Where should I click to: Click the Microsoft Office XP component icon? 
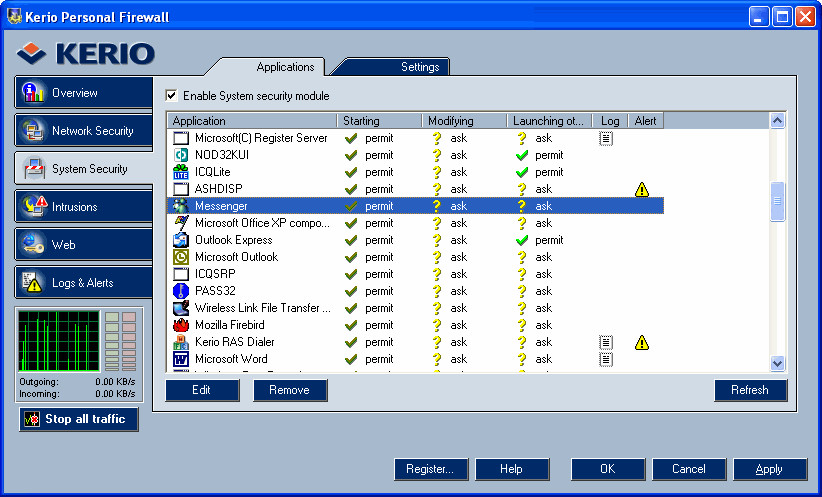[x=181, y=223]
